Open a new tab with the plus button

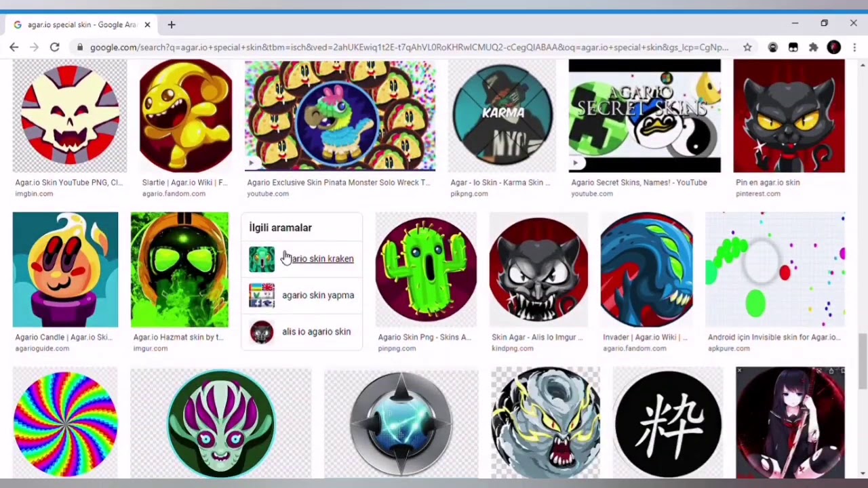click(172, 24)
